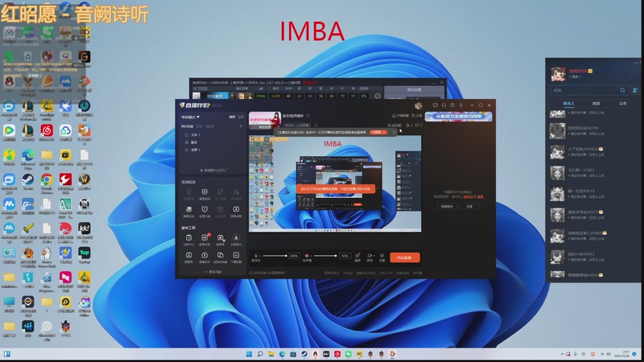Open the house-shaped tool icon in 基础工具
This screenshot has width=644, height=362.
(204, 257)
